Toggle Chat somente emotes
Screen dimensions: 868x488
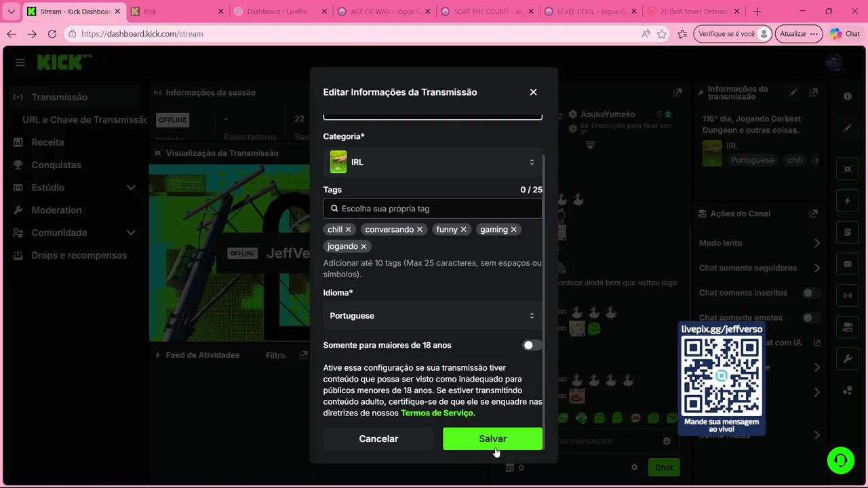pyautogui.click(x=811, y=318)
